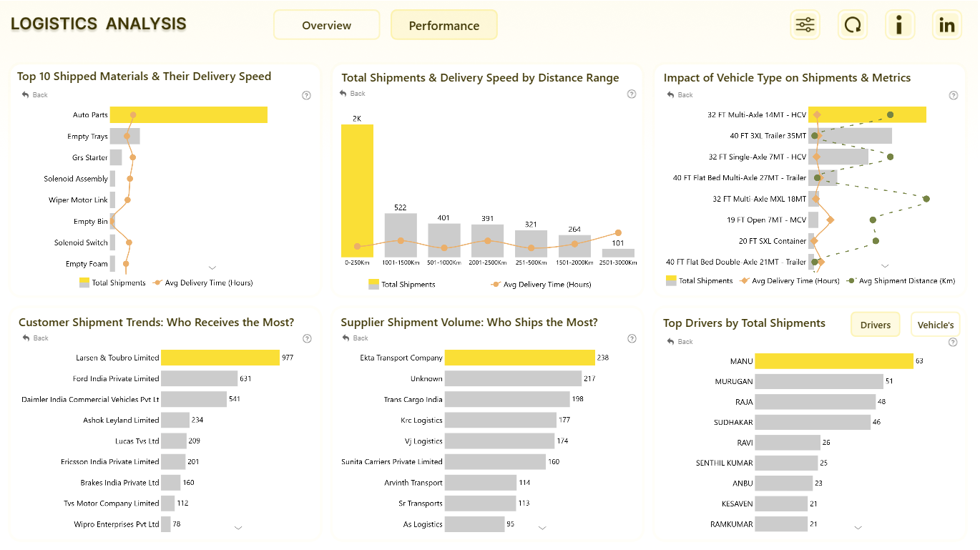This screenshot has width=980, height=550.
Task: Click help icon on Customer Shipment Trends
Action: 307,339
